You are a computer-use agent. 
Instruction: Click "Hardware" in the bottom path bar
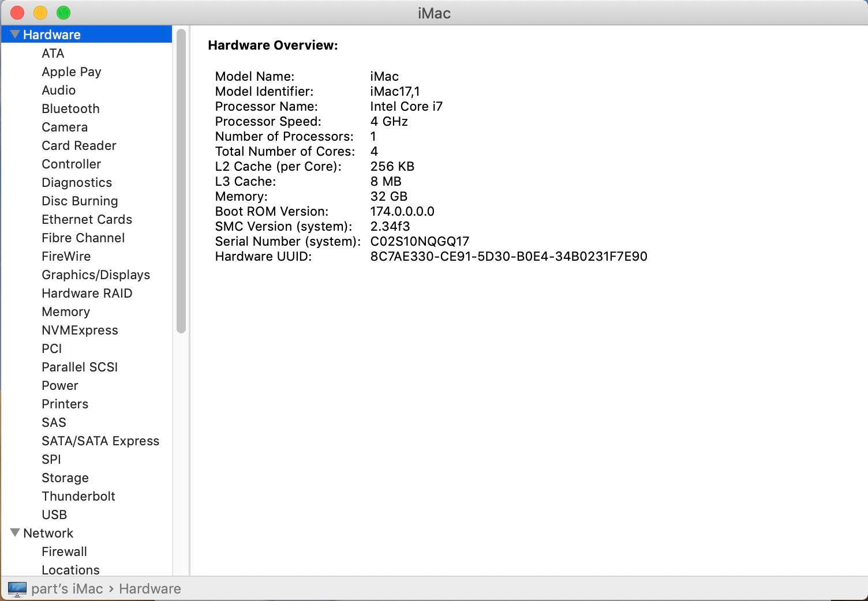pos(150,589)
